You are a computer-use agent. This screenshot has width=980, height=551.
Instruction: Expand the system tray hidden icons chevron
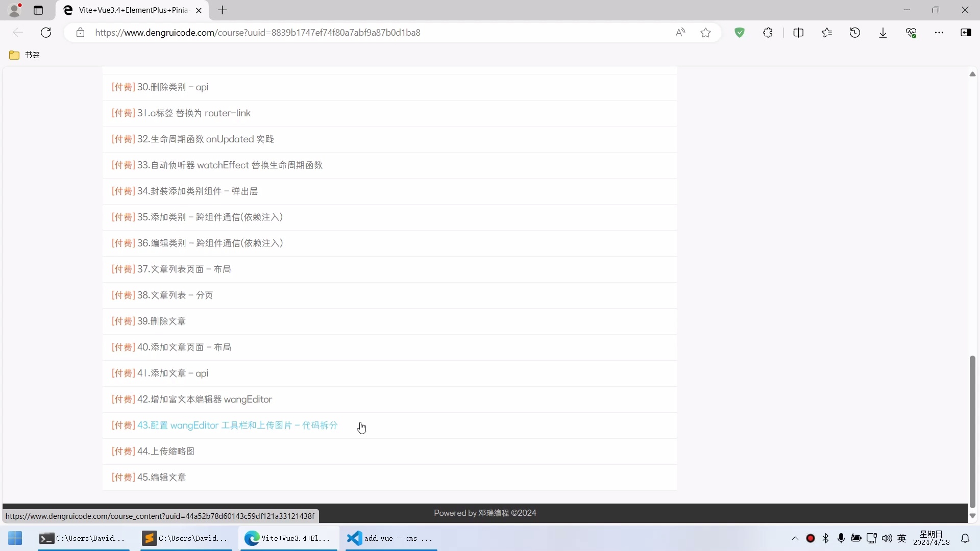795,538
